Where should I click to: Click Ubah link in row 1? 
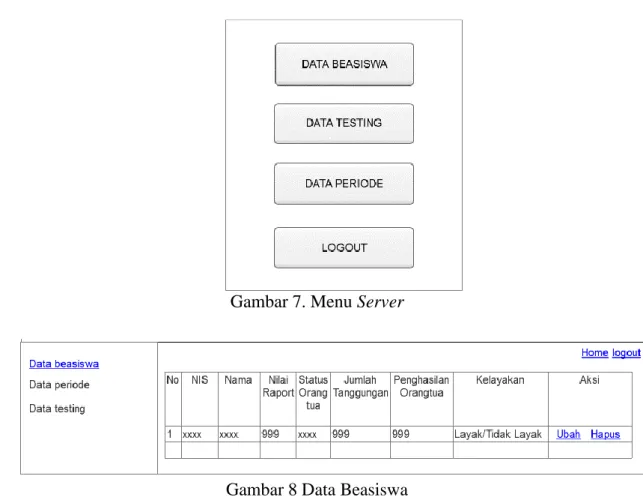point(568,434)
